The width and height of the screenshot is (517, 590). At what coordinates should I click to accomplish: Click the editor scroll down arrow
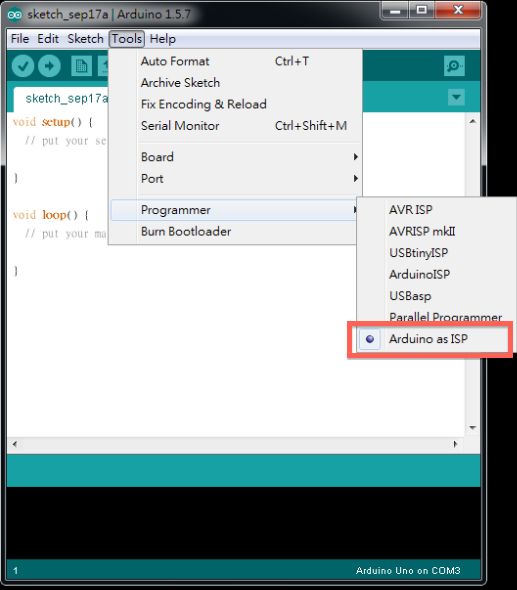click(x=473, y=427)
